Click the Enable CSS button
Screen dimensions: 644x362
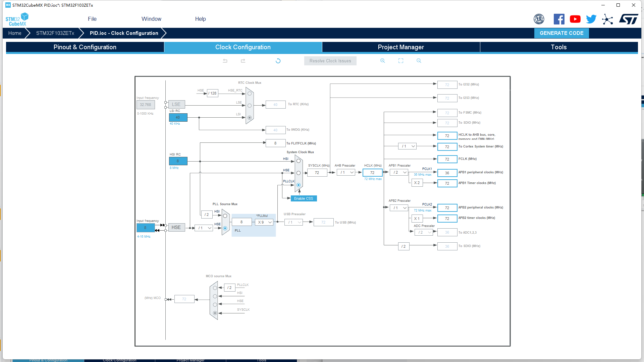(x=304, y=198)
